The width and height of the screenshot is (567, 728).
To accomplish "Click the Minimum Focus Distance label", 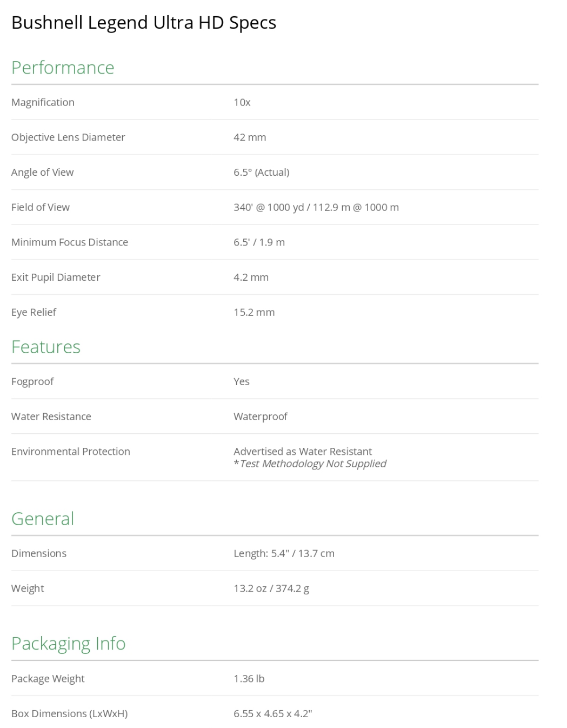I will tap(70, 242).
